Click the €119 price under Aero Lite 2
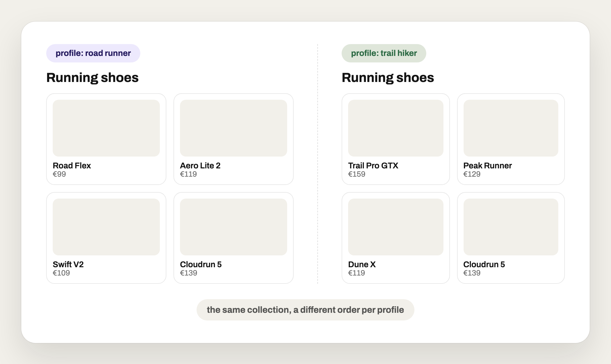The width and height of the screenshot is (611, 364). coord(188,174)
